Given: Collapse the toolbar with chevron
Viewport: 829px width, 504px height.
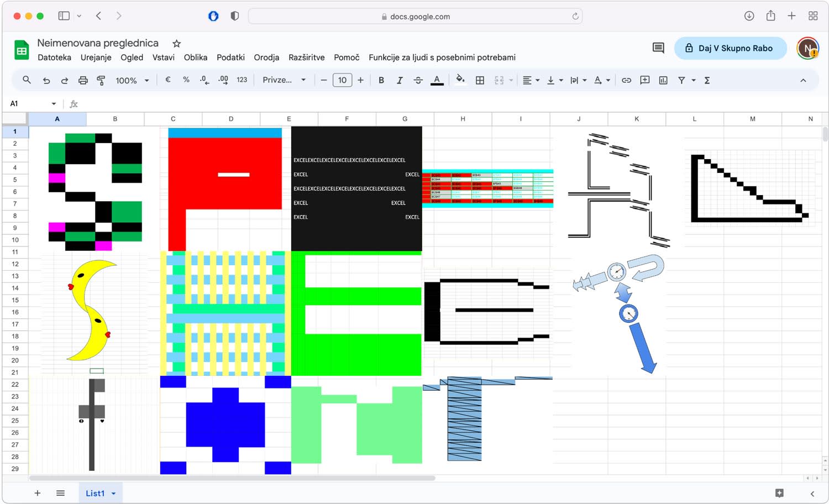Looking at the screenshot, I should point(803,80).
